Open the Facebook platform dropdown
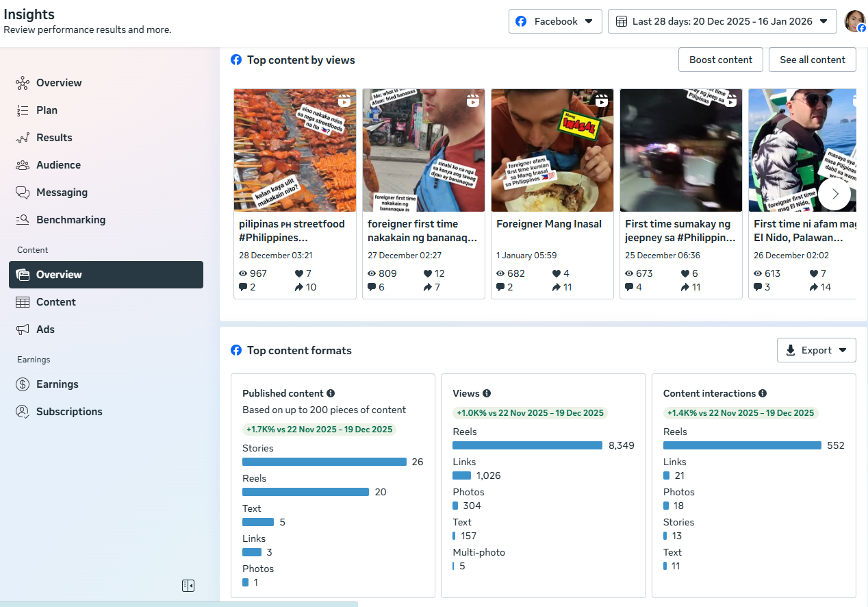Viewport: 868px width, 607px height. point(555,21)
